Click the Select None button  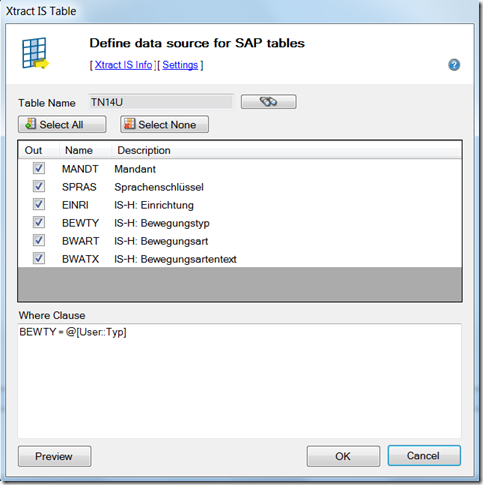[164, 124]
